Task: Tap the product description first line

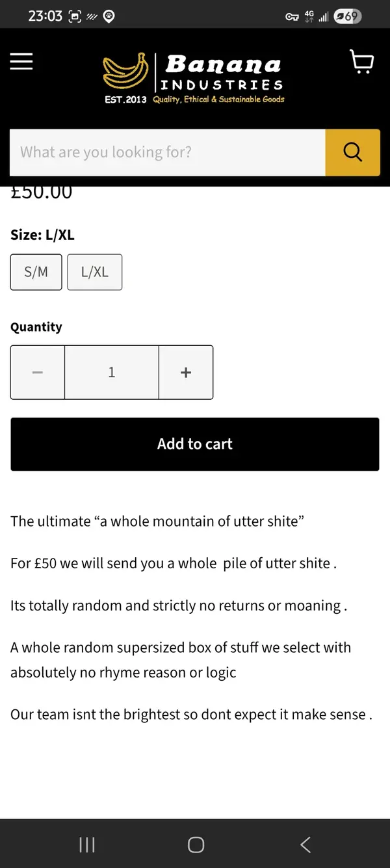Action: click(x=157, y=521)
